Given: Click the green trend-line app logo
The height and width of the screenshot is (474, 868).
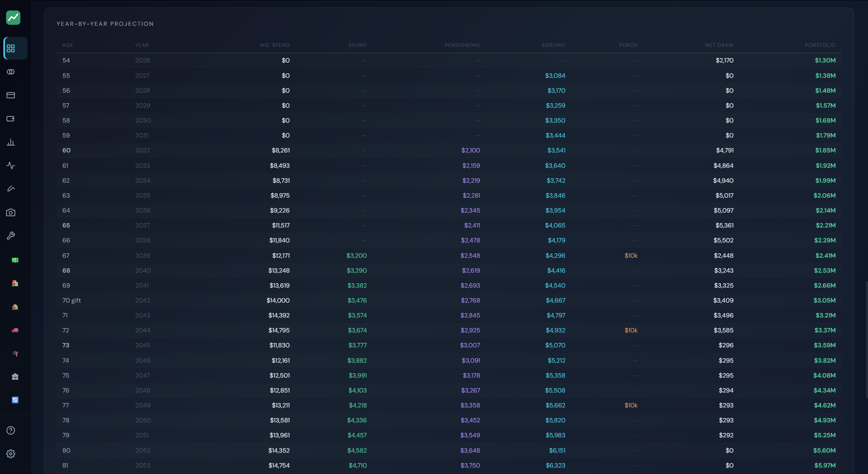Looking at the screenshot, I should [x=13, y=18].
